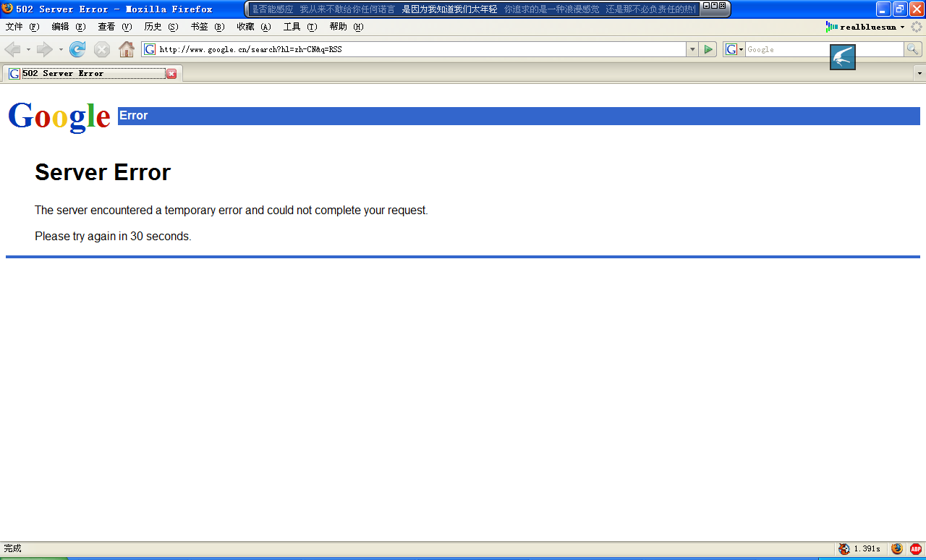Open the 书签 (B) menu
Viewport: 926px width, 560px height.
click(208, 27)
